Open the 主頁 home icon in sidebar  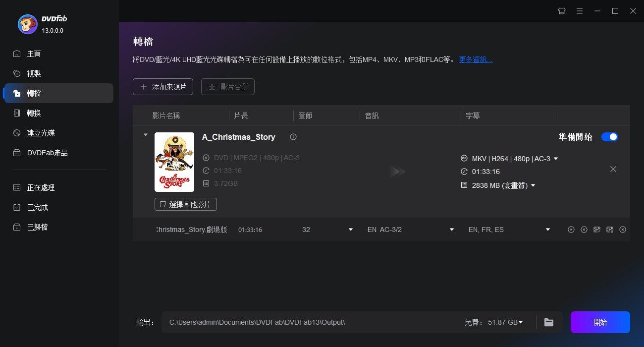(17, 54)
